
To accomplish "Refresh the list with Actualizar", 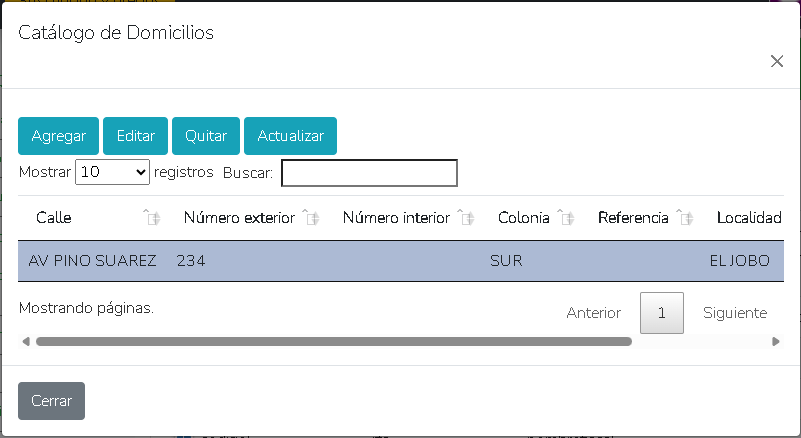I will click(x=290, y=136).
